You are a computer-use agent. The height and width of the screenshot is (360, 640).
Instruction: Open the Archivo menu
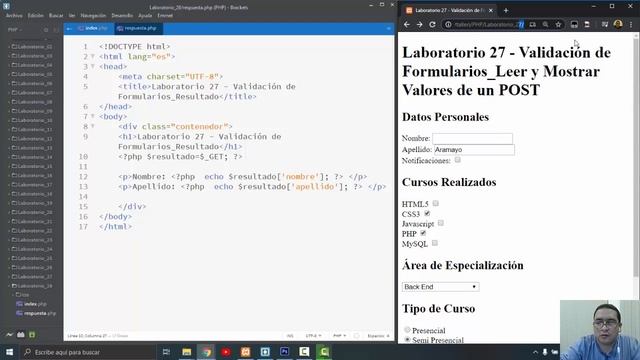click(x=14, y=16)
